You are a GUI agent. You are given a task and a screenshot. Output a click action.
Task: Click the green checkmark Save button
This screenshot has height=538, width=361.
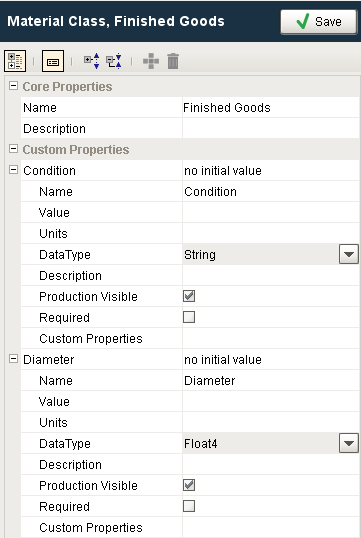319,22
